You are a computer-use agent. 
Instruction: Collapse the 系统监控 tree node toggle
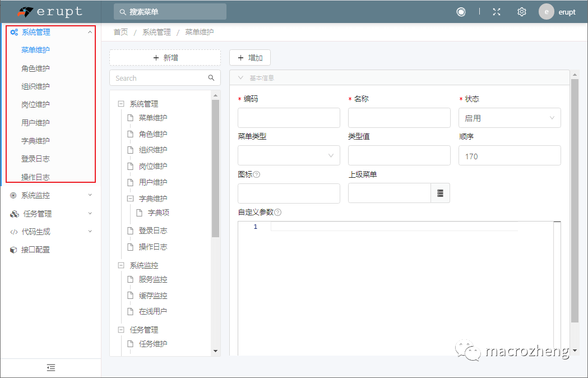coord(121,265)
